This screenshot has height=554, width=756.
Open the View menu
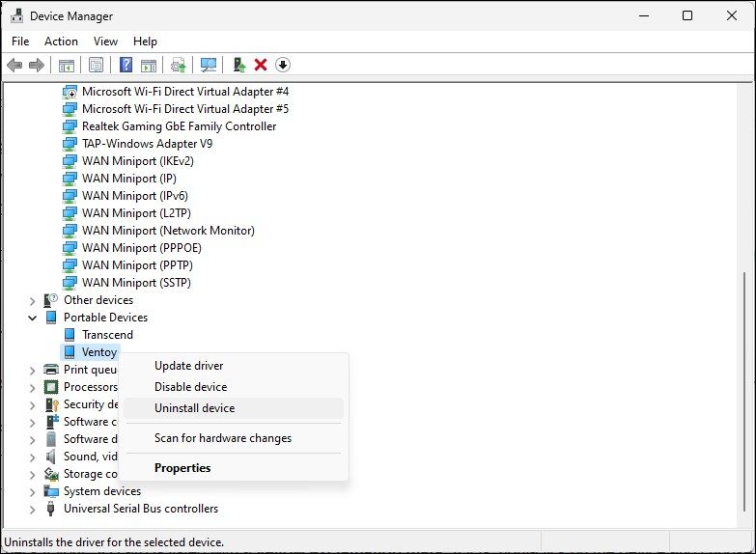(x=105, y=42)
